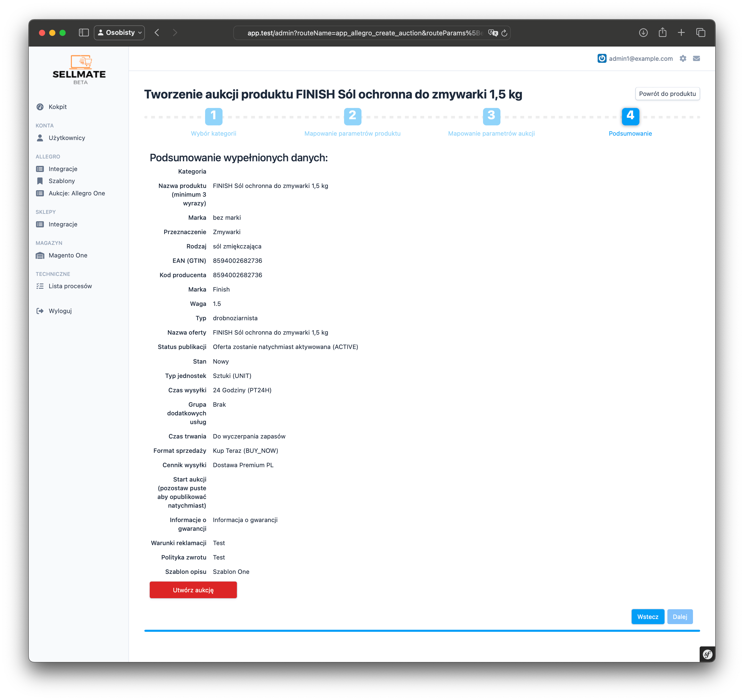This screenshot has width=744, height=700.
Task: Open Aukcje: Allegro One icon
Action: [40, 193]
